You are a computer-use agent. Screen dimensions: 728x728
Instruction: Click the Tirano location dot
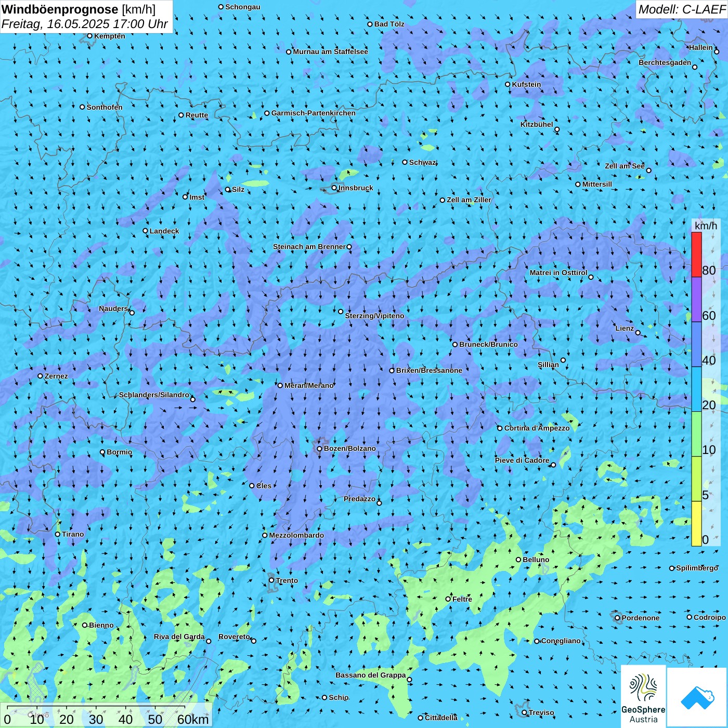pos(58,534)
